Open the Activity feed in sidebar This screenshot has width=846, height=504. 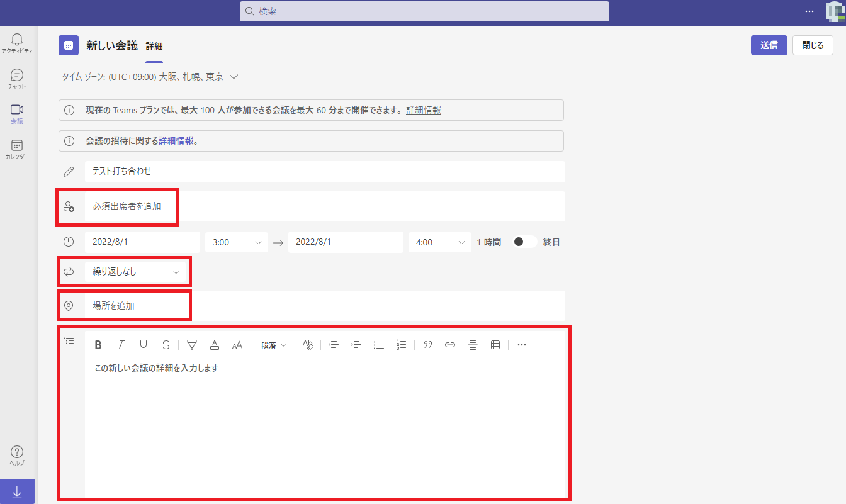(x=17, y=43)
